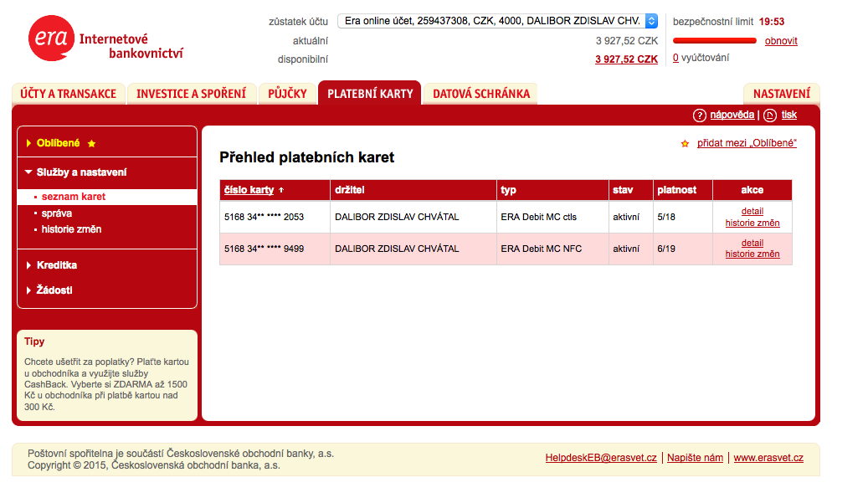Click the star icon beside přidat mezi Oblíbené
Screen dimensions: 868x498
685,143
